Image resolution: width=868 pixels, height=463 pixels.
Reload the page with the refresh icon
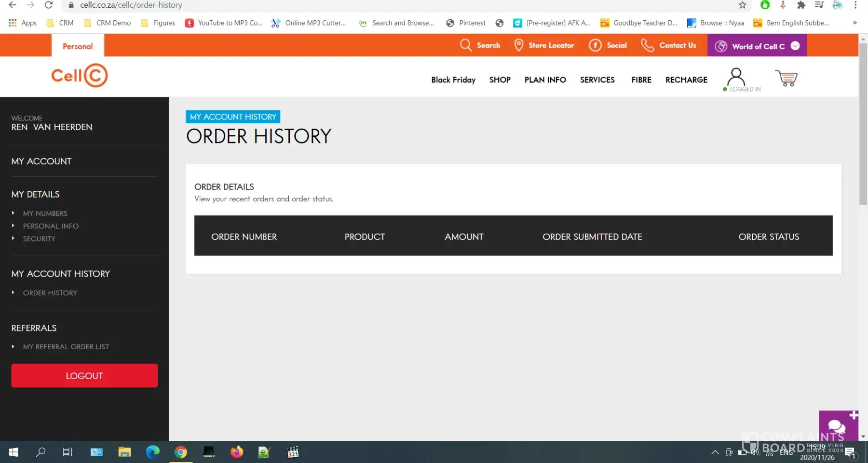pyautogui.click(x=49, y=5)
